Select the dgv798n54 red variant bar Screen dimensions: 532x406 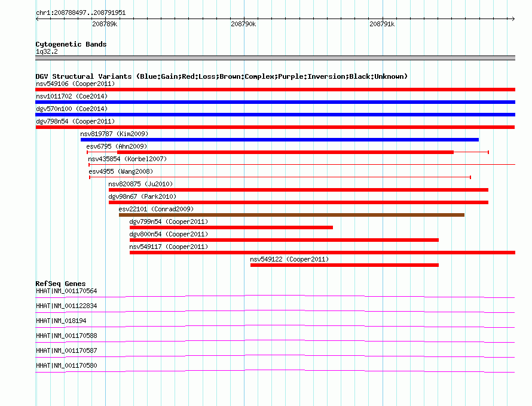coord(275,127)
